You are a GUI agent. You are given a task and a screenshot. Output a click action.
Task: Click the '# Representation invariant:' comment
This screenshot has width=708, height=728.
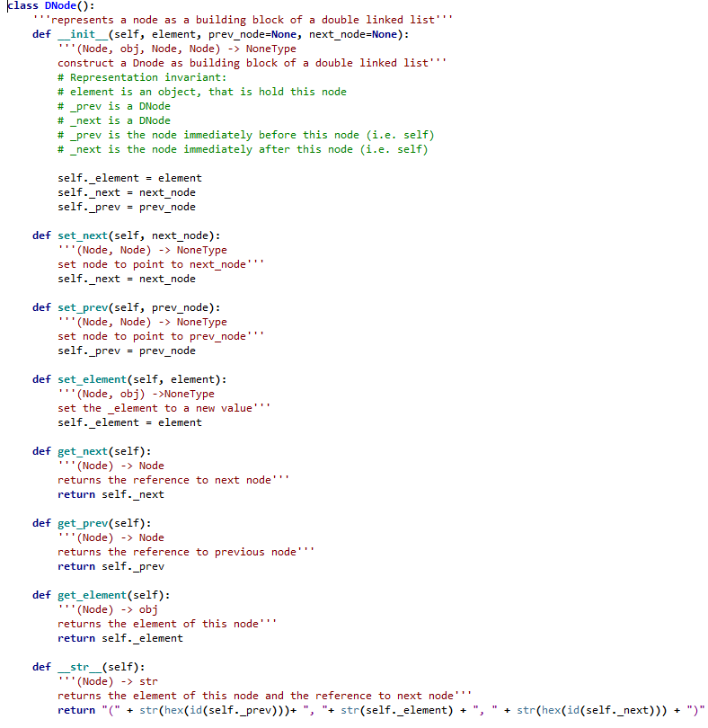142,77
